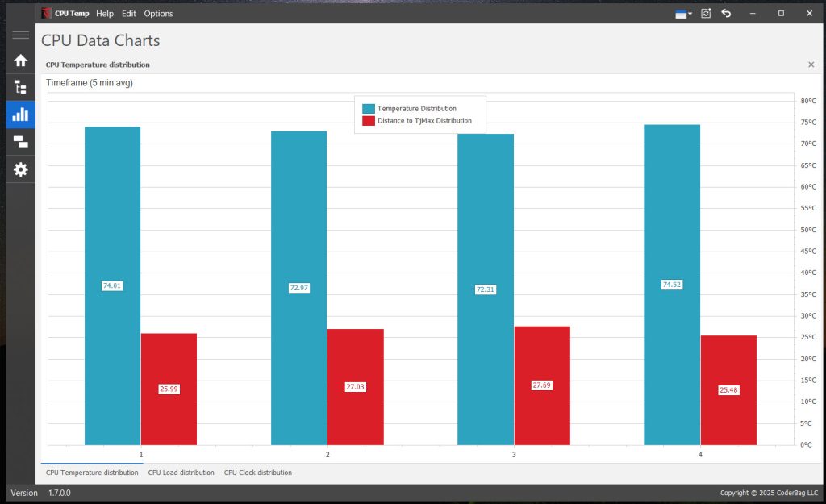Select the CPU Temperature distribution tab
This screenshot has height=504, width=826.
[x=92, y=473]
